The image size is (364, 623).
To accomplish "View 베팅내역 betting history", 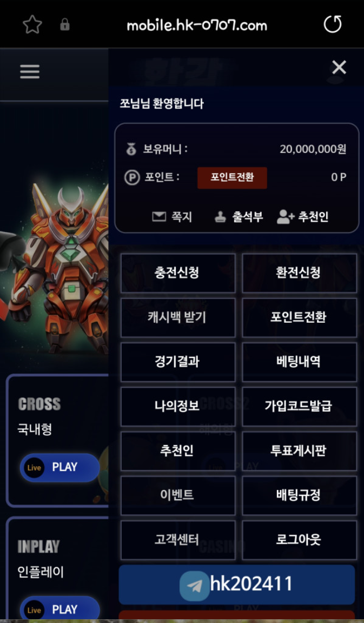I will coord(299,362).
